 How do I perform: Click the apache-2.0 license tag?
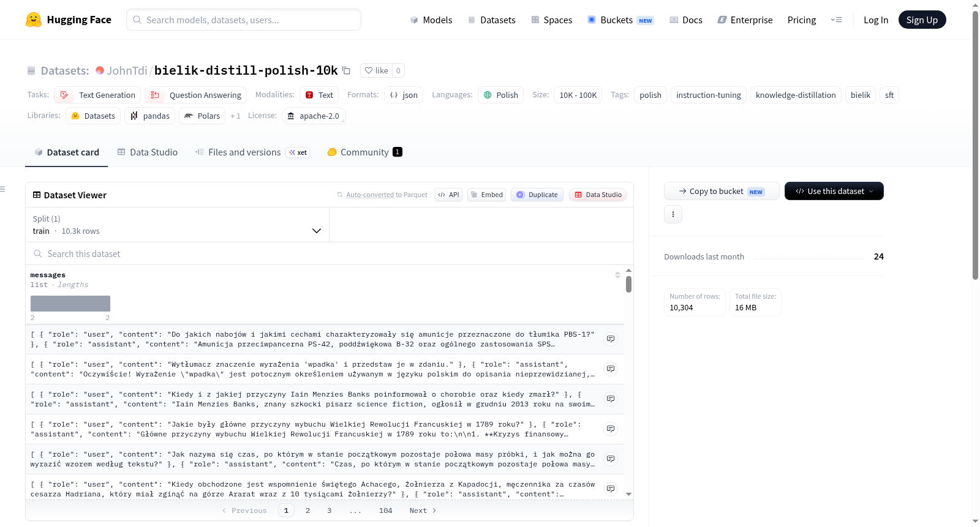[x=314, y=116]
